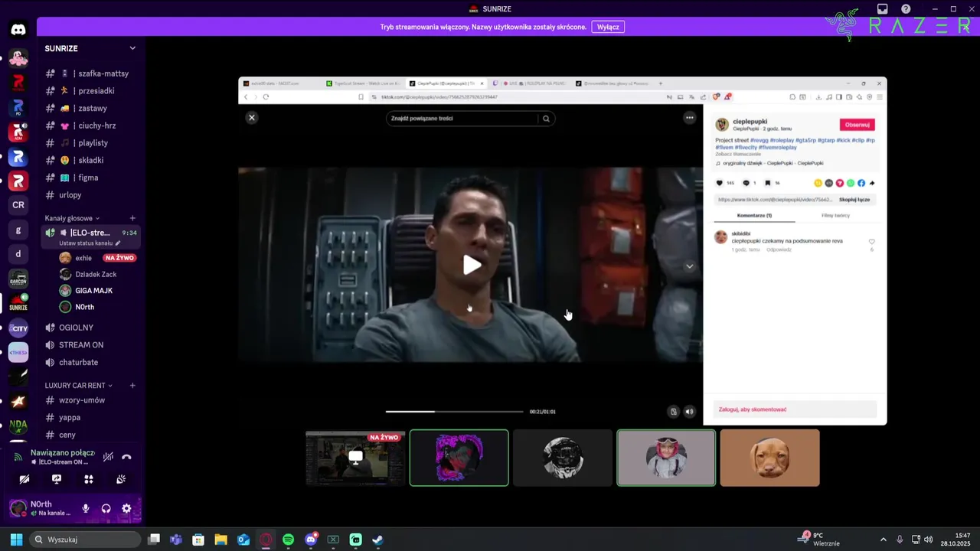This screenshot has width=980, height=551.
Task: Select the dog avatar participant tile
Action: 769,458
